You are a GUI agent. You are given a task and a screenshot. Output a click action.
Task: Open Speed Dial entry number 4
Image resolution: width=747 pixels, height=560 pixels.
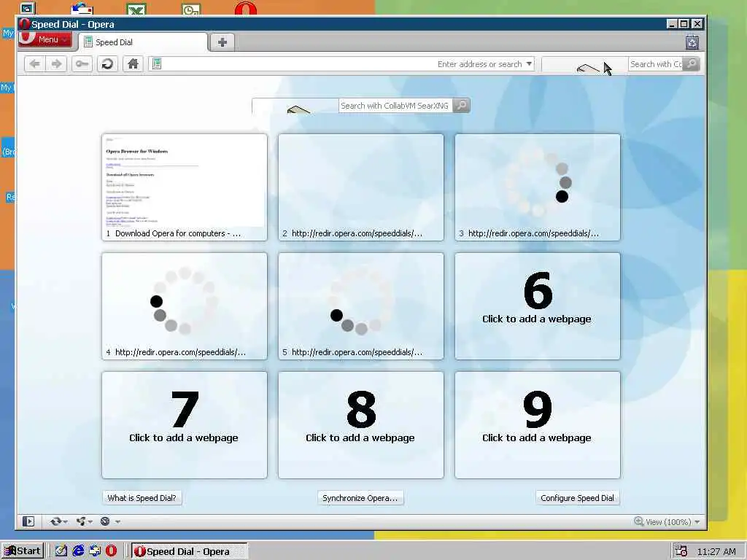point(185,306)
